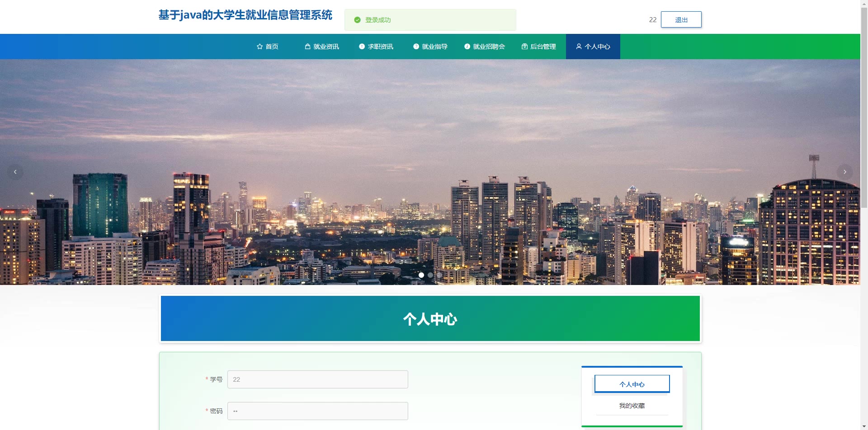The width and height of the screenshot is (868, 430).
Task: Select third carousel indicator dot
Action: point(439,275)
